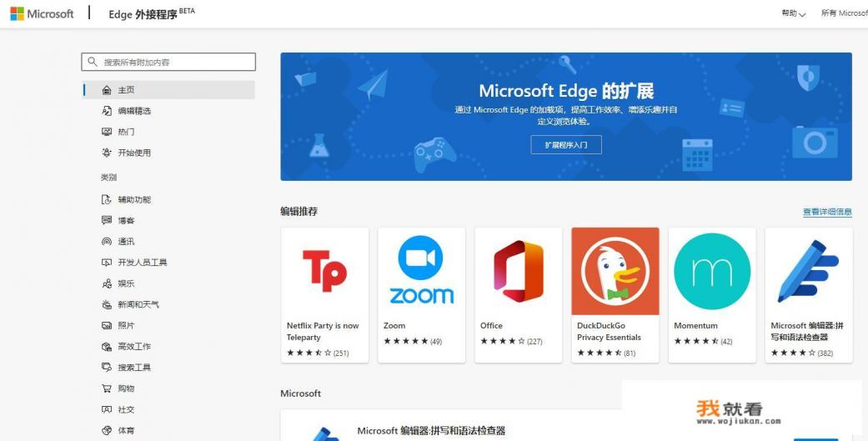The image size is (868, 441).
Task: Select 开始使用 in the sidebar
Action: (x=134, y=153)
